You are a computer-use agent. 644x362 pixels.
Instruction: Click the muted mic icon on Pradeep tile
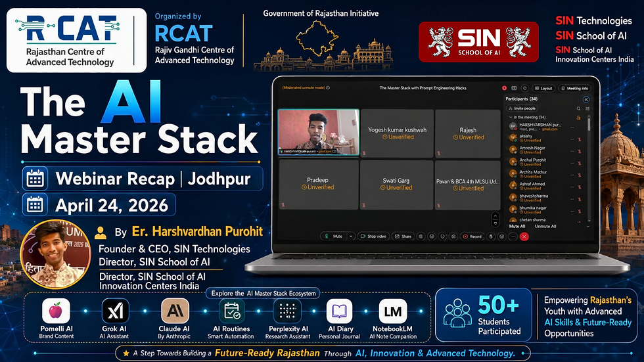(x=283, y=204)
